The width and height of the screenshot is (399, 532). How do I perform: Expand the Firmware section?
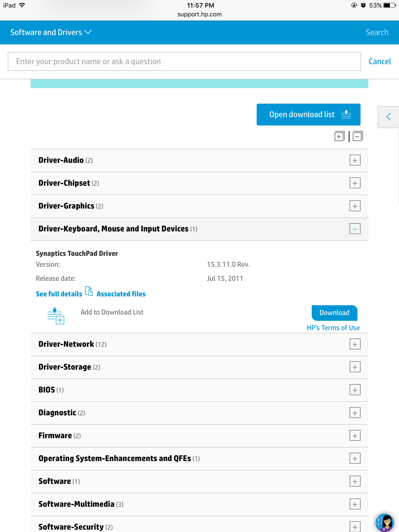point(355,436)
